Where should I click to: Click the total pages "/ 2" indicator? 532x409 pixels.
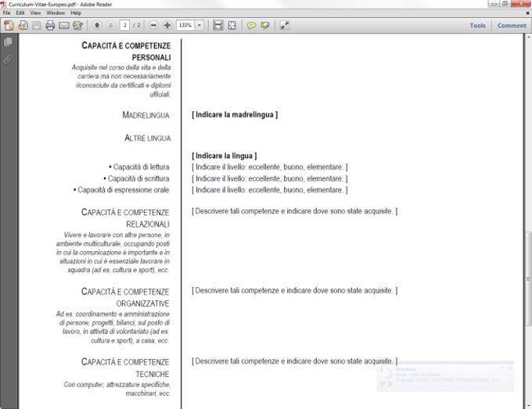(136, 26)
